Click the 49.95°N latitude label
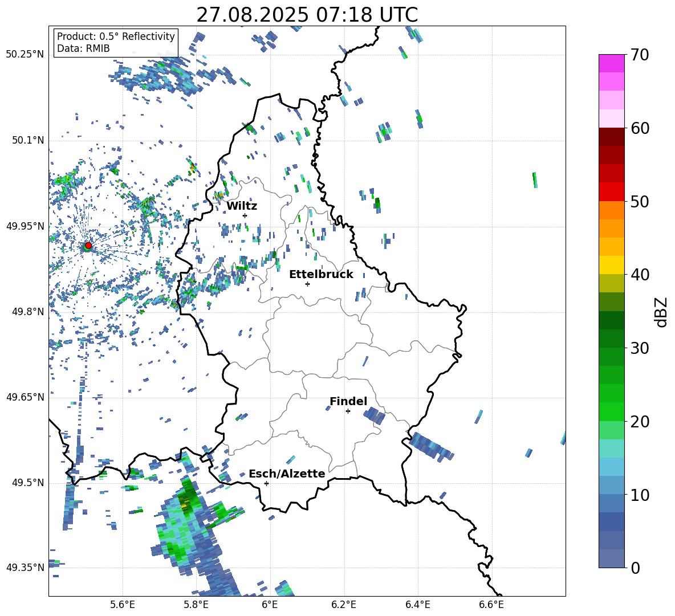Screen dimensions: 675x616 click(x=25, y=226)
